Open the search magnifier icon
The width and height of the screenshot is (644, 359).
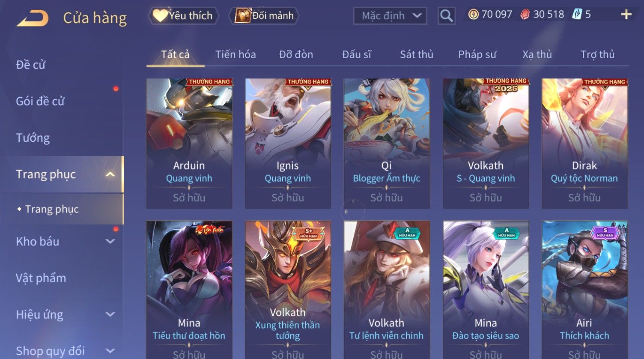446,16
